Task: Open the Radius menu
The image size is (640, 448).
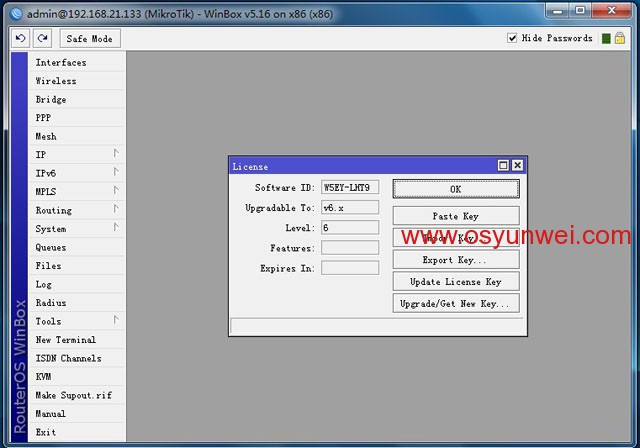Action: (x=77, y=303)
